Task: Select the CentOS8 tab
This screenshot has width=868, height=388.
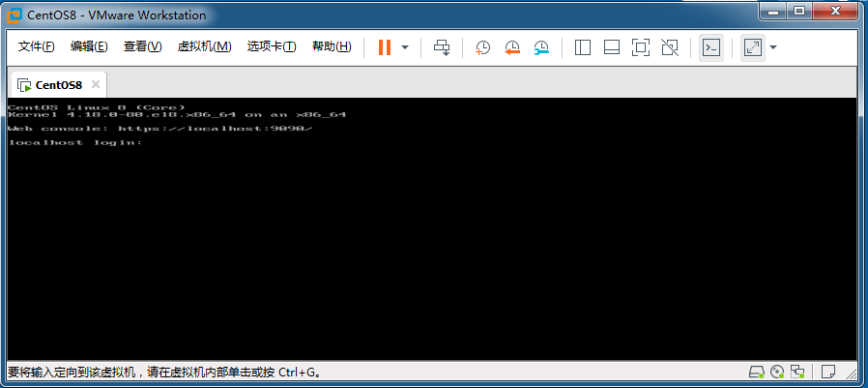Action: [59, 85]
